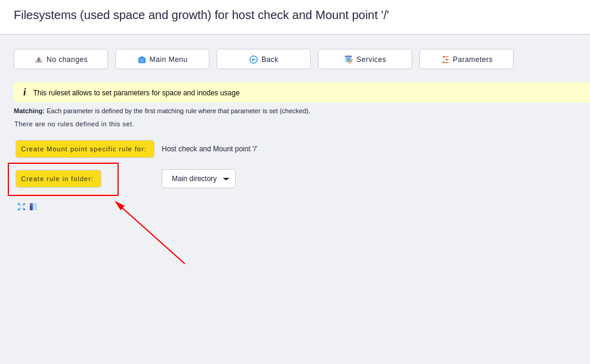Open the Parameters view
Viewport: 590px width, 364px height.
click(x=467, y=59)
